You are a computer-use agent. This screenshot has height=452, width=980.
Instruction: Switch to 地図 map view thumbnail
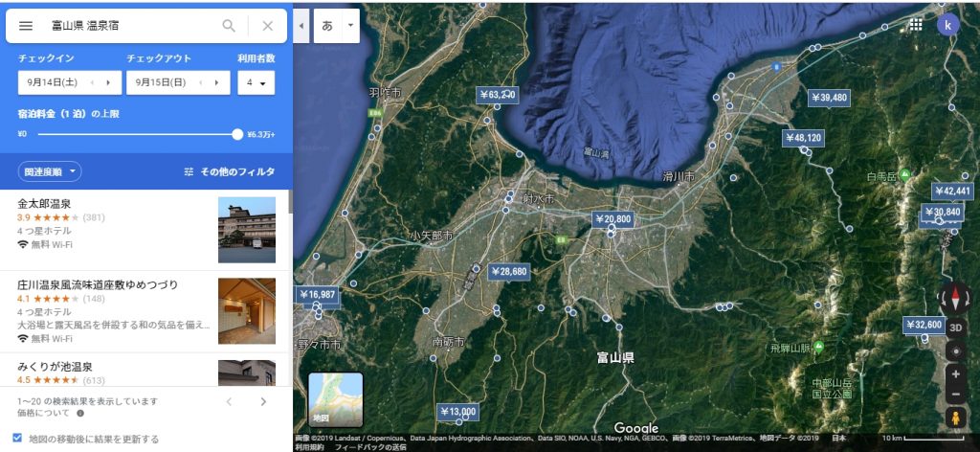point(336,399)
